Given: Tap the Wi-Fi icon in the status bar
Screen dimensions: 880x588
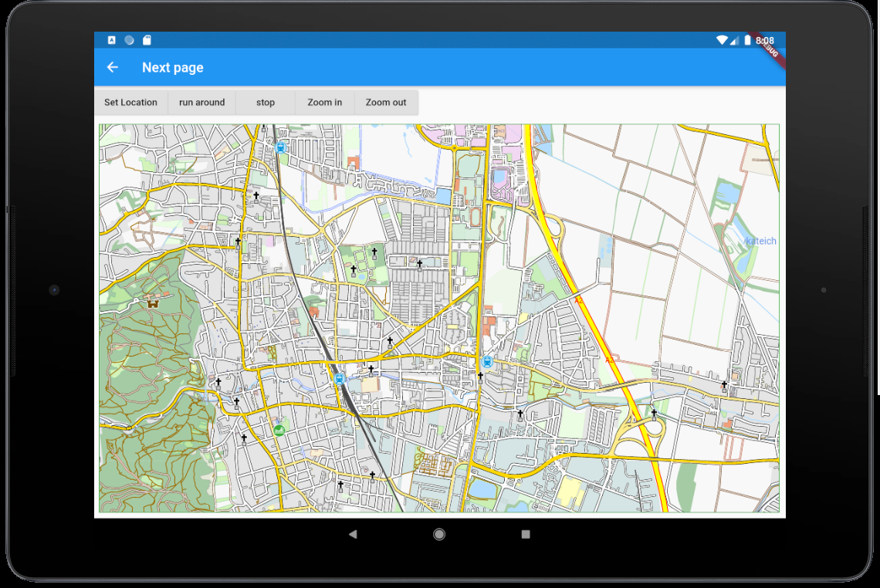Looking at the screenshot, I should 722,40.
